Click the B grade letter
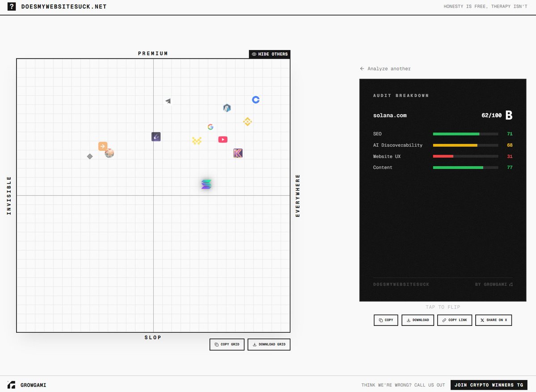This screenshot has width=536, height=392. tap(509, 115)
